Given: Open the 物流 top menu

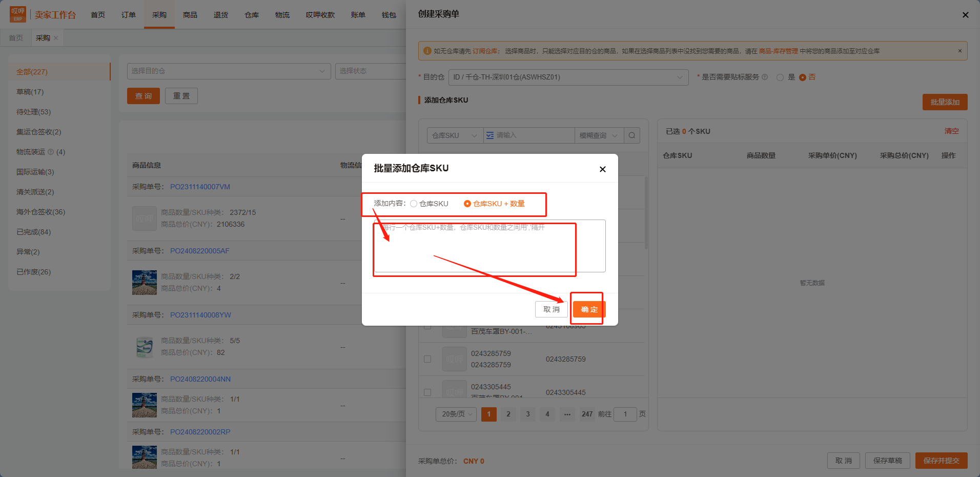Looking at the screenshot, I should click(x=282, y=15).
